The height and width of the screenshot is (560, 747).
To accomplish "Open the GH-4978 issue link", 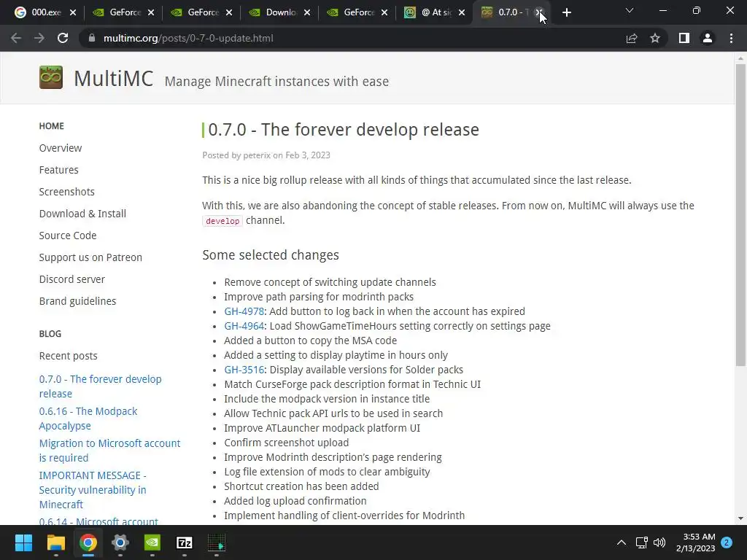I will (244, 311).
